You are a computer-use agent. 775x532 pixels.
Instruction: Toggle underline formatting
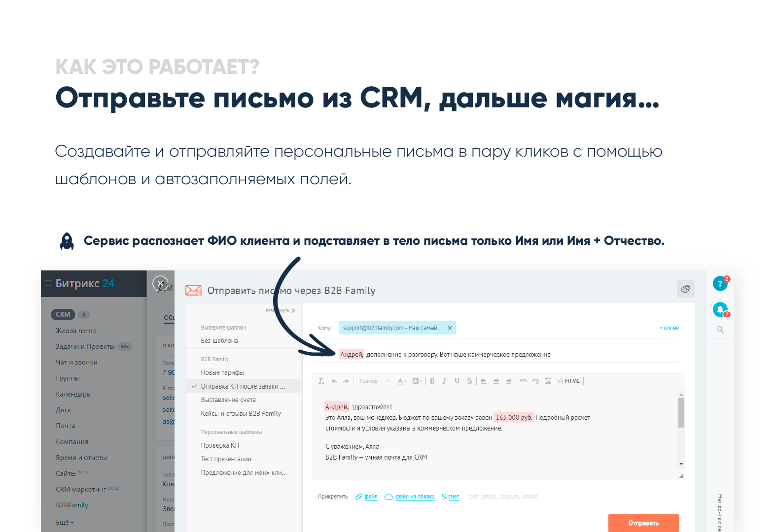[x=457, y=381]
